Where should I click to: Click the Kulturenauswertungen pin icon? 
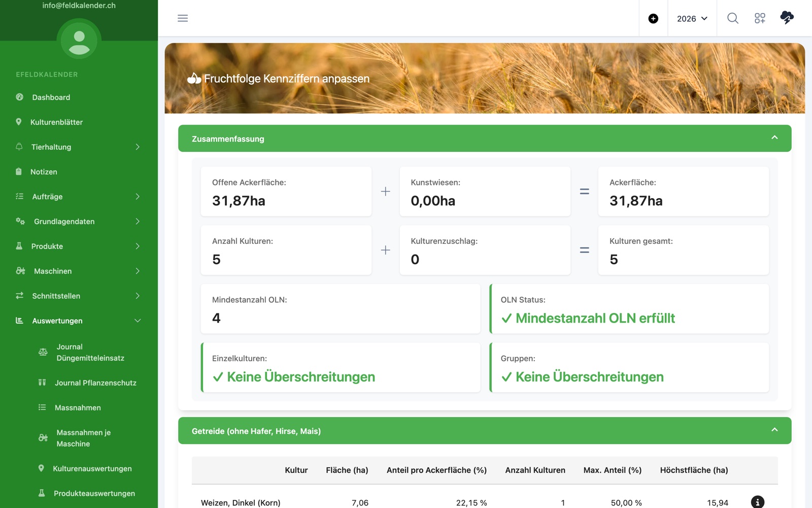pyautogui.click(x=41, y=468)
